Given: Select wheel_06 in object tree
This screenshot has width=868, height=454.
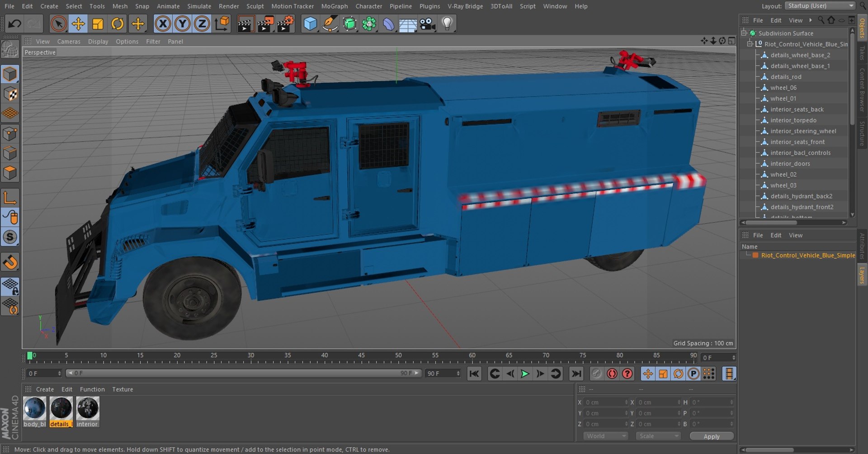Looking at the screenshot, I should tap(783, 88).
